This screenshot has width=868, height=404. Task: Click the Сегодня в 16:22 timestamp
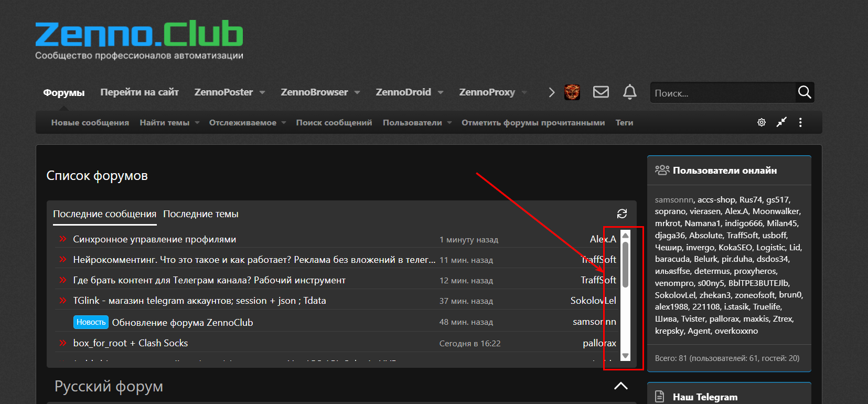(470, 344)
